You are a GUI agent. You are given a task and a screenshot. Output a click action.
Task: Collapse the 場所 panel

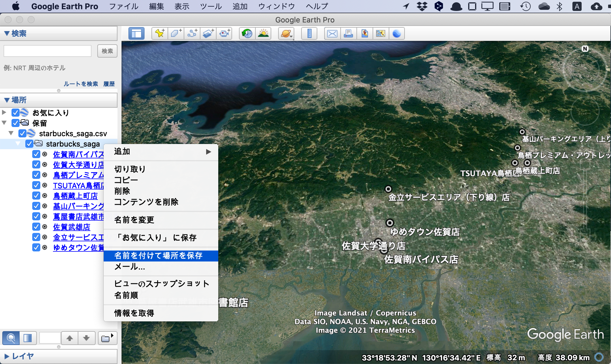[7, 100]
